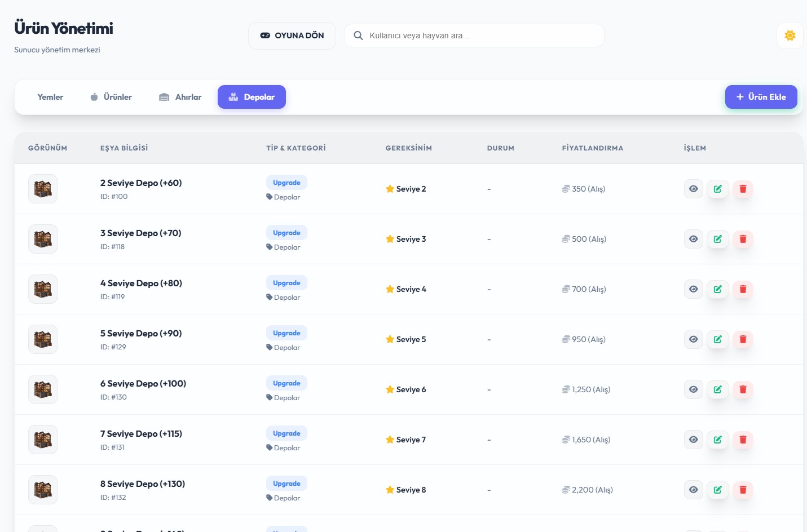
Task: Edit the 8 Seviye Depo (+130) item
Action: [x=718, y=490]
